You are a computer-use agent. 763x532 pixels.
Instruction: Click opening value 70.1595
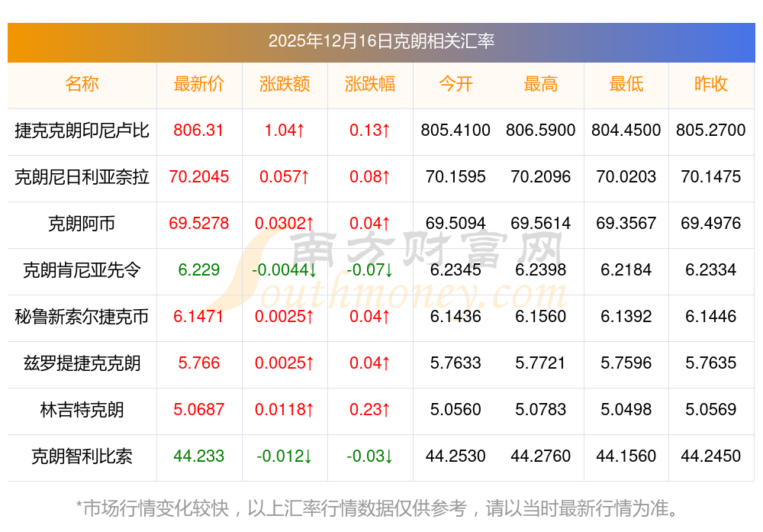tap(456, 176)
